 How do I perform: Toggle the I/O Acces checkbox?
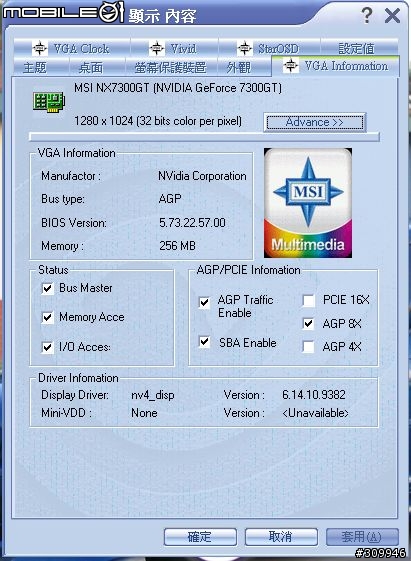(x=48, y=347)
